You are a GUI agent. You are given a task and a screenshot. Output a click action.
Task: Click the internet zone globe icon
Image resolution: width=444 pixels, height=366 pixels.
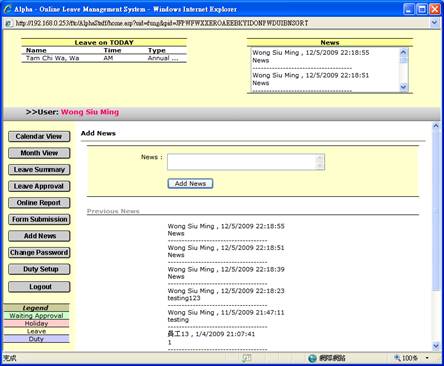click(x=312, y=358)
